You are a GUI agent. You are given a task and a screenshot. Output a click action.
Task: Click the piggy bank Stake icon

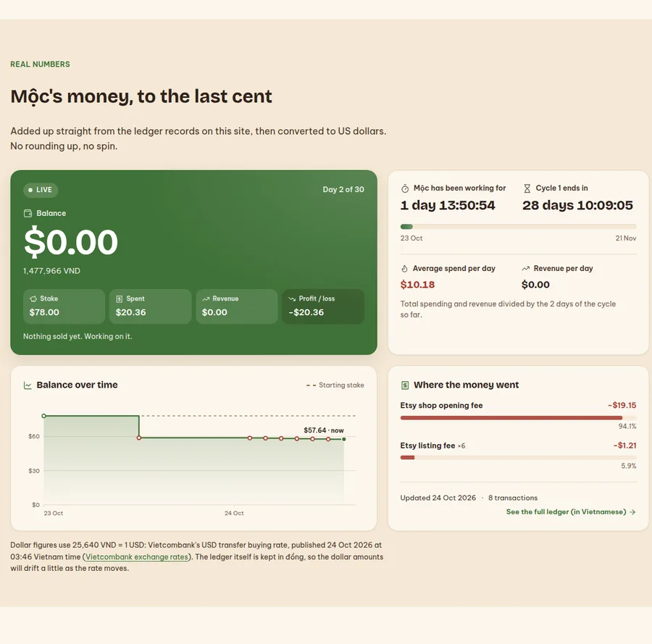[33, 299]
